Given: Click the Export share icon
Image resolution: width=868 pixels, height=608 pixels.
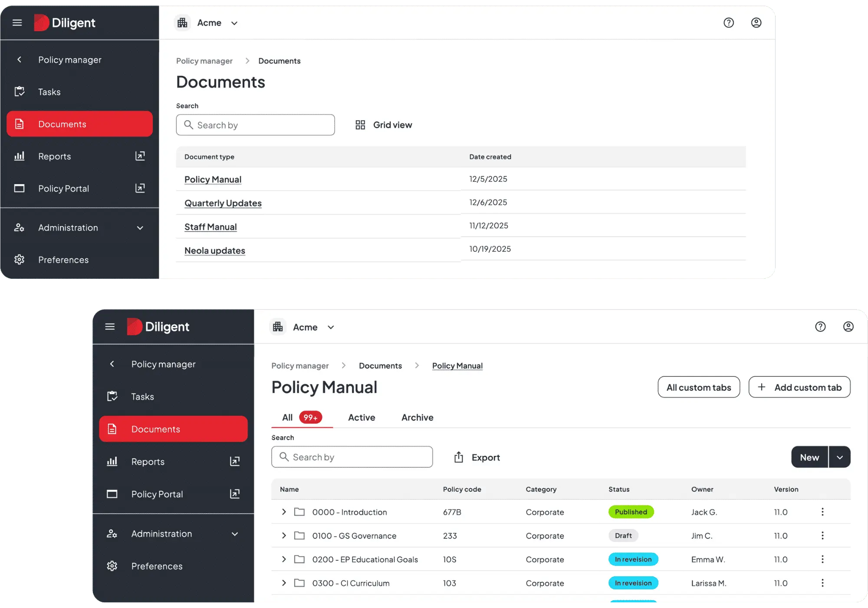Looking at the screenshot, I should [x=459, y=457].
